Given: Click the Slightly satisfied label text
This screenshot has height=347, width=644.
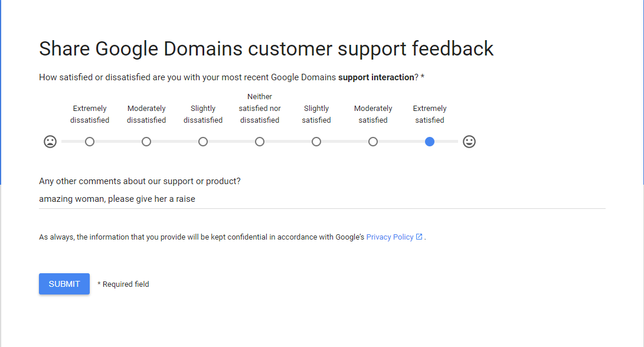Looking at the screenshot, I should pos(316,114).
